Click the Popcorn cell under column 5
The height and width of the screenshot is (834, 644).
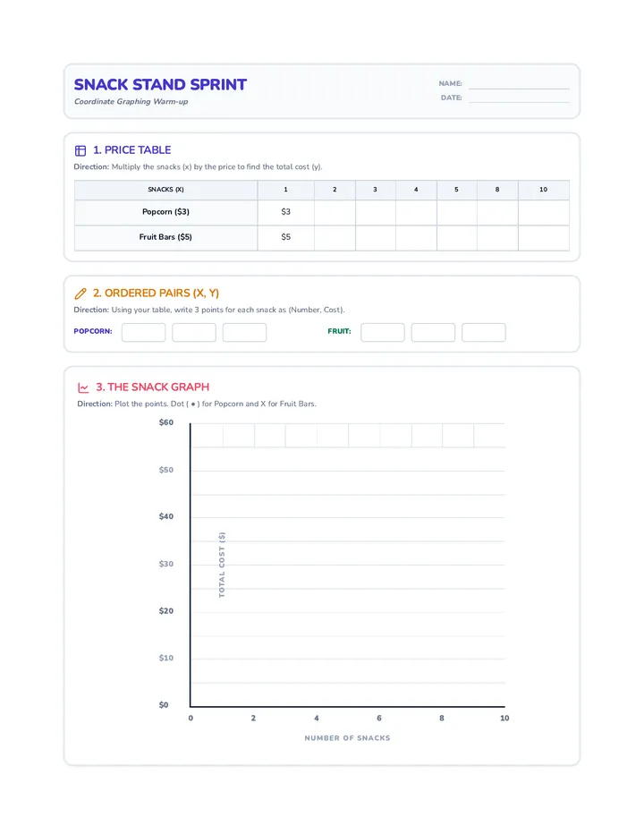(x=457, y=212)
